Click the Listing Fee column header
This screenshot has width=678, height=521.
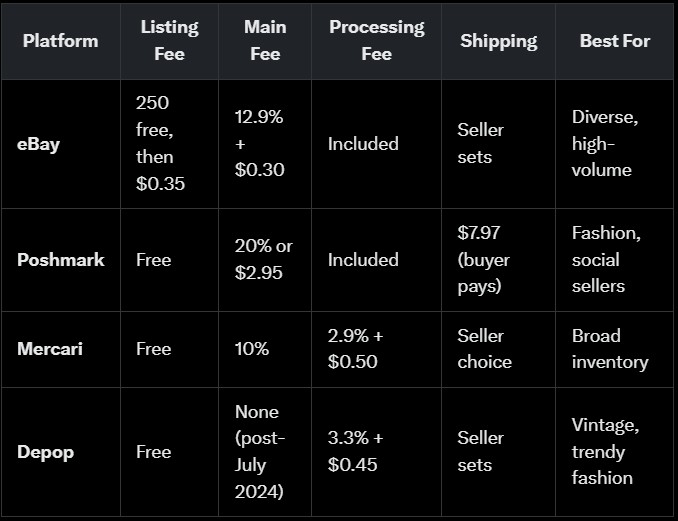point(169,41)
